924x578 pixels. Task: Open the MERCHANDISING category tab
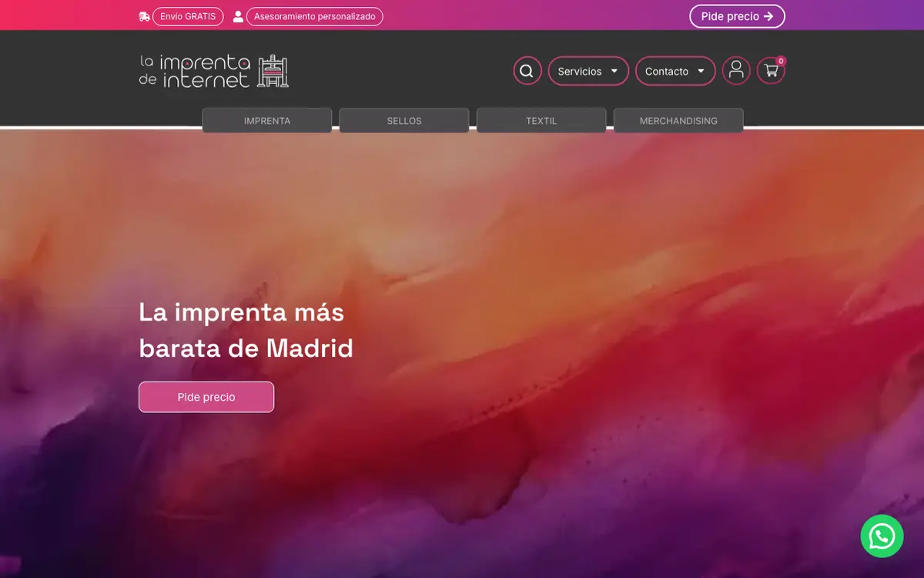coord(678,120)
